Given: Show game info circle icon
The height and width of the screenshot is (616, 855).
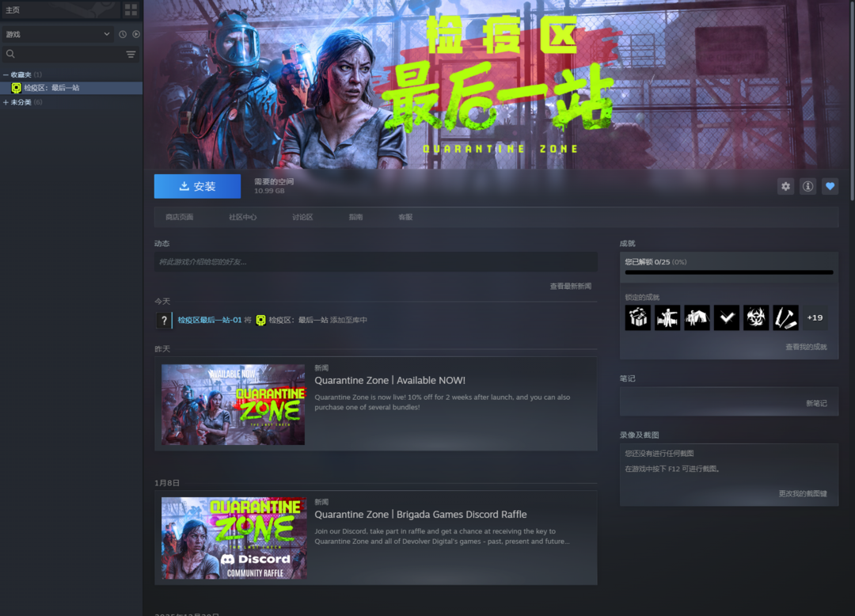Looking at the screenshot, I should 807,186.
